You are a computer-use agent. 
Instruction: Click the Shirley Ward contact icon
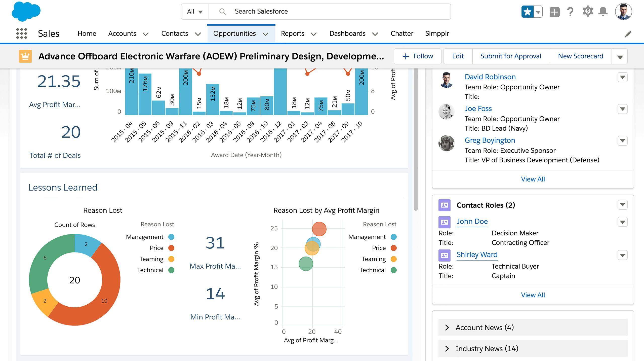tap(445, 255)
